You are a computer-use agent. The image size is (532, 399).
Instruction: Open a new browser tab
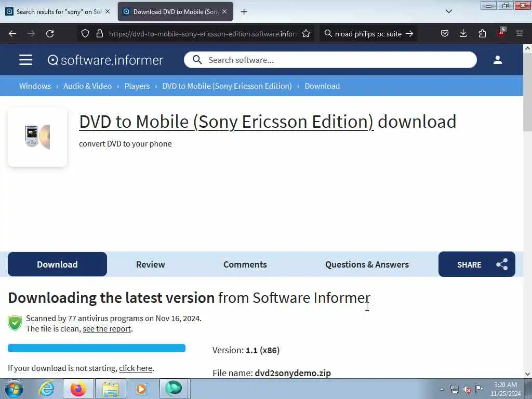(x=244, y=12)
